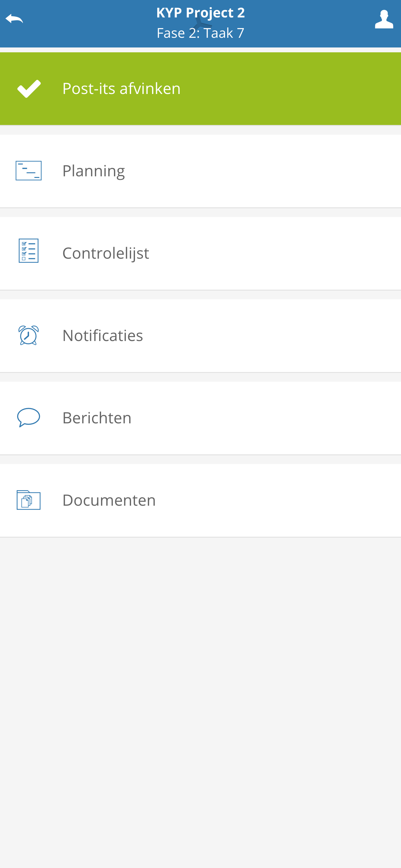Open the Berichten text entry
This screenshot has width=401, height=868.
click(97, 418)
